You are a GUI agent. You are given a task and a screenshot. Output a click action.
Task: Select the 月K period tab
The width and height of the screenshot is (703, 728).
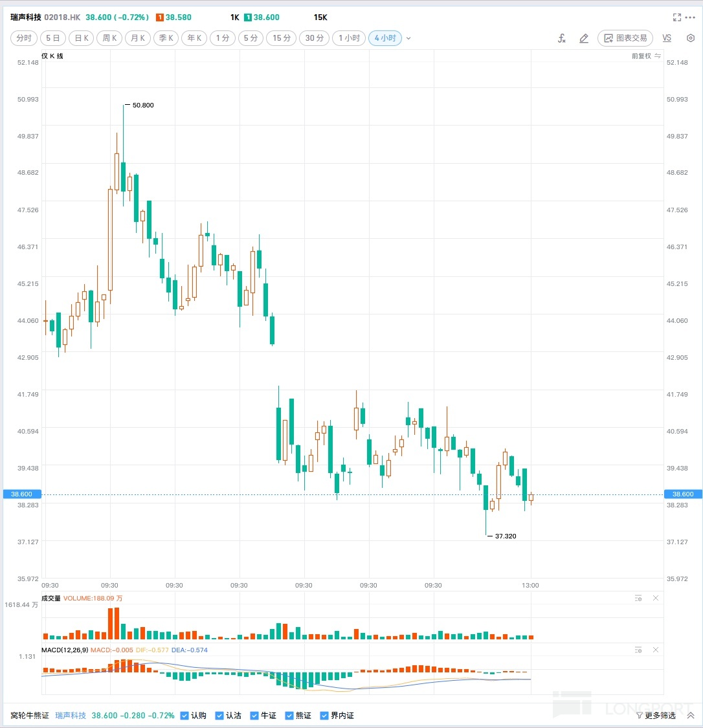(138, 38)
